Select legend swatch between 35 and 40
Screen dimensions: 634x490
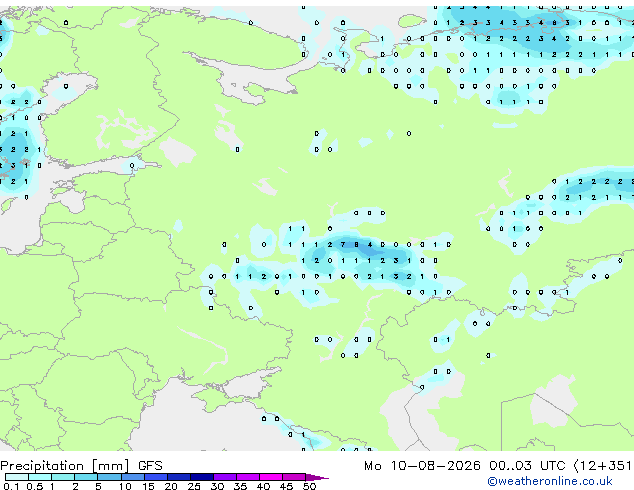pyautogui.click(x=248, y=477)
